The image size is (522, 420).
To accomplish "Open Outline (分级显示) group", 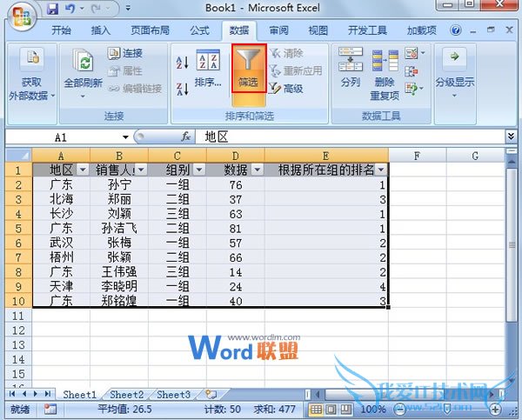I will 455,73.
